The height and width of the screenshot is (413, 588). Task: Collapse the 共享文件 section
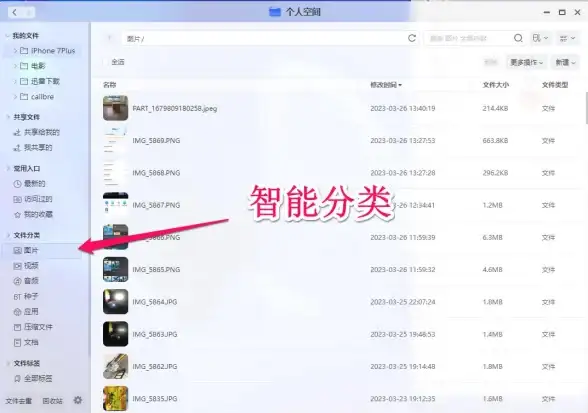[8, 117]
